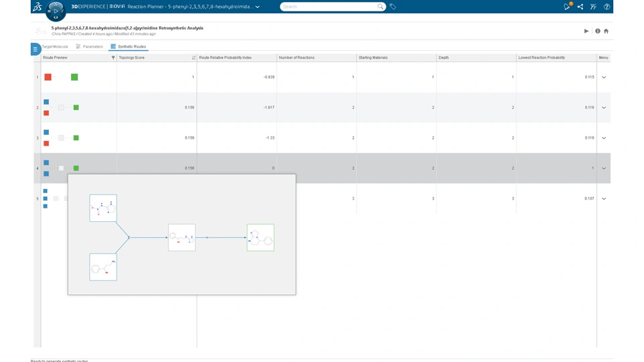Viewport: 644px width, 362px height.
Task: Open the information icon
Action: (598, 31)
